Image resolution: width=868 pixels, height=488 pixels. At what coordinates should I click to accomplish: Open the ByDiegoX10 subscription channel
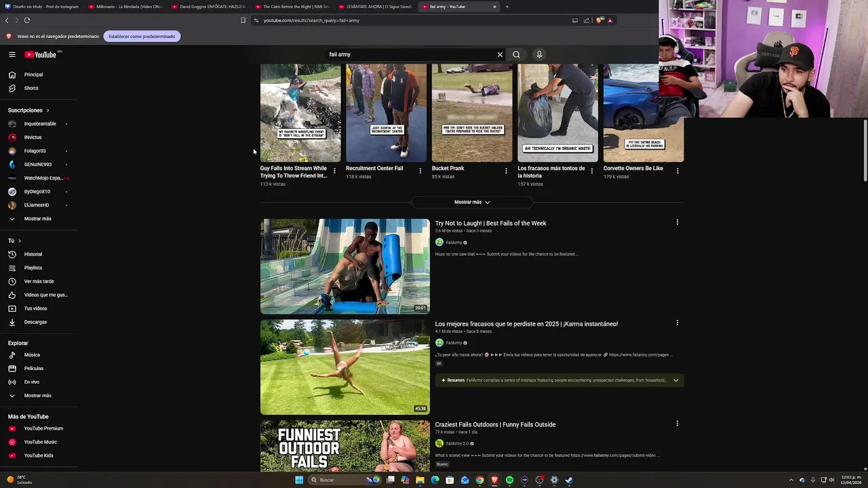click(x=39, y=192)
